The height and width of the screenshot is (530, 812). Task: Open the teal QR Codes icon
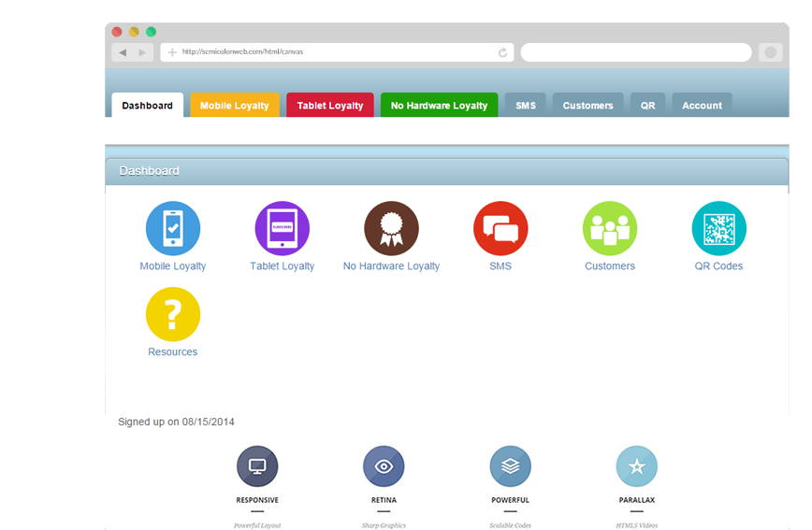tap(719, 228)
